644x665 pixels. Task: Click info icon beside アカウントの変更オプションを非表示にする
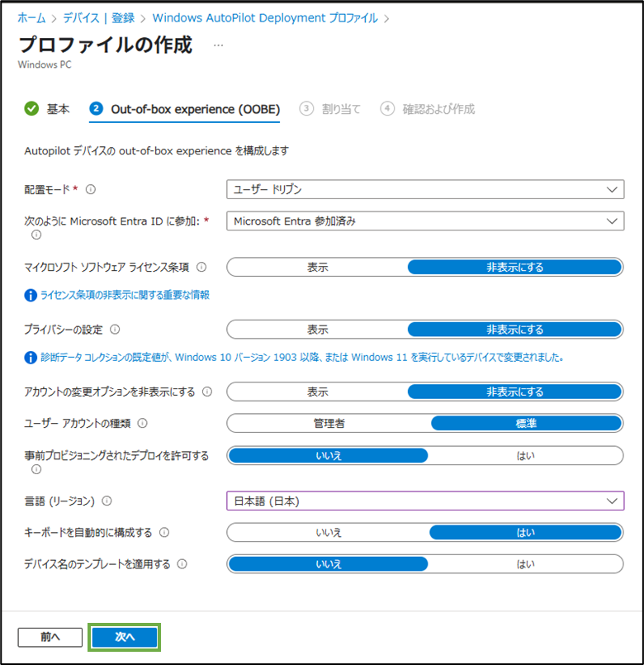click(207, 392)
